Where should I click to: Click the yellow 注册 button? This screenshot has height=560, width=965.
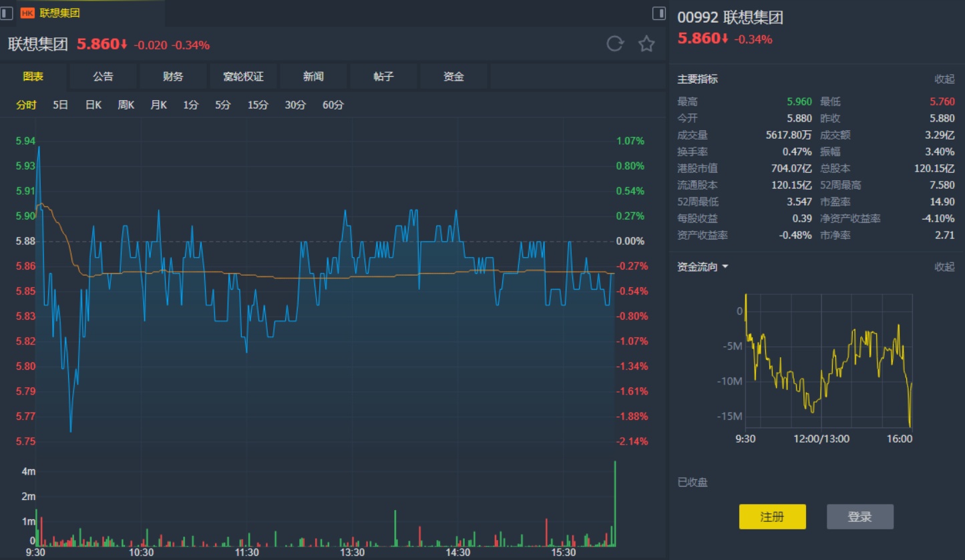click(x=772, y=517)
